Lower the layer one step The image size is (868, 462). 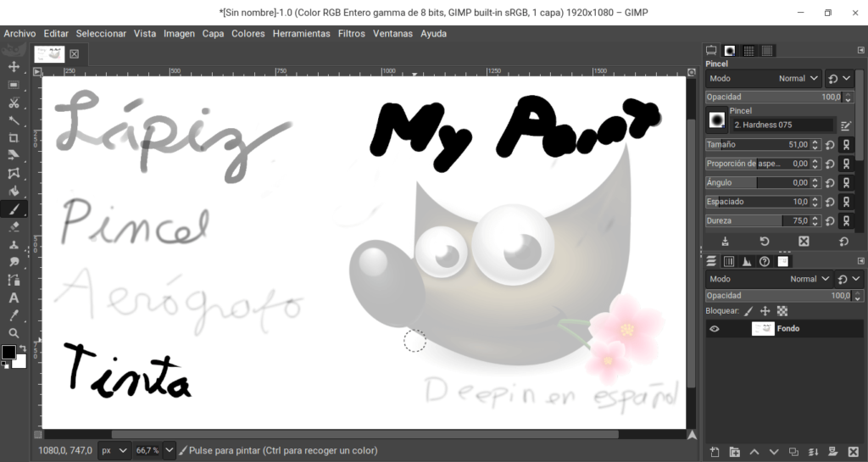click(x=774, y=452)
